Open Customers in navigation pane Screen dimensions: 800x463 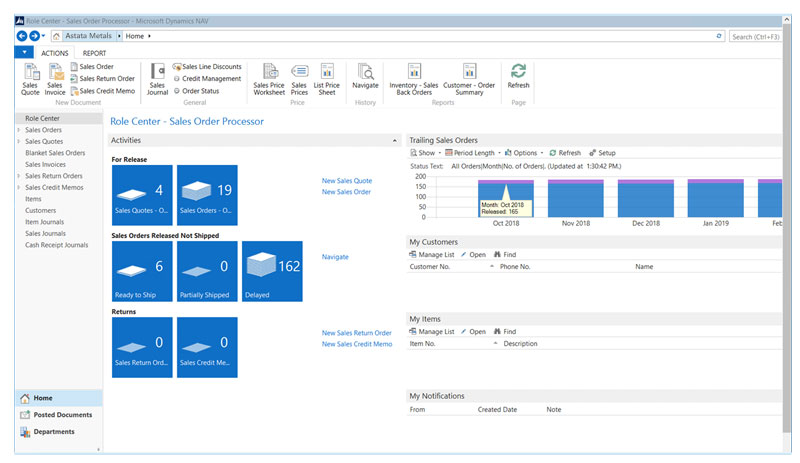pyautogui.click(x=40, y=210)
